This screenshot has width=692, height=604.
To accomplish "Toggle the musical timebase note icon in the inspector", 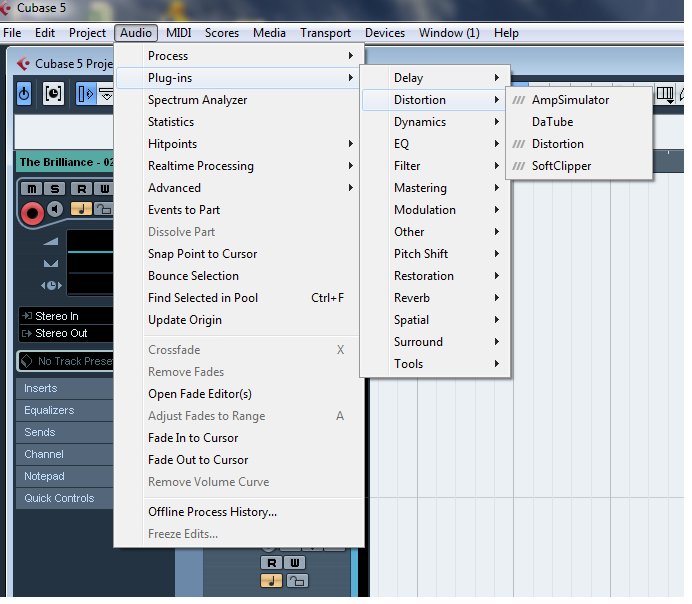I will click(81, 209).
